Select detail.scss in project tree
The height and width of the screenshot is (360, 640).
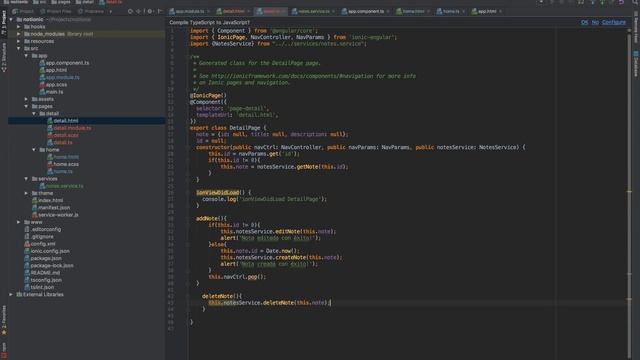63,136
